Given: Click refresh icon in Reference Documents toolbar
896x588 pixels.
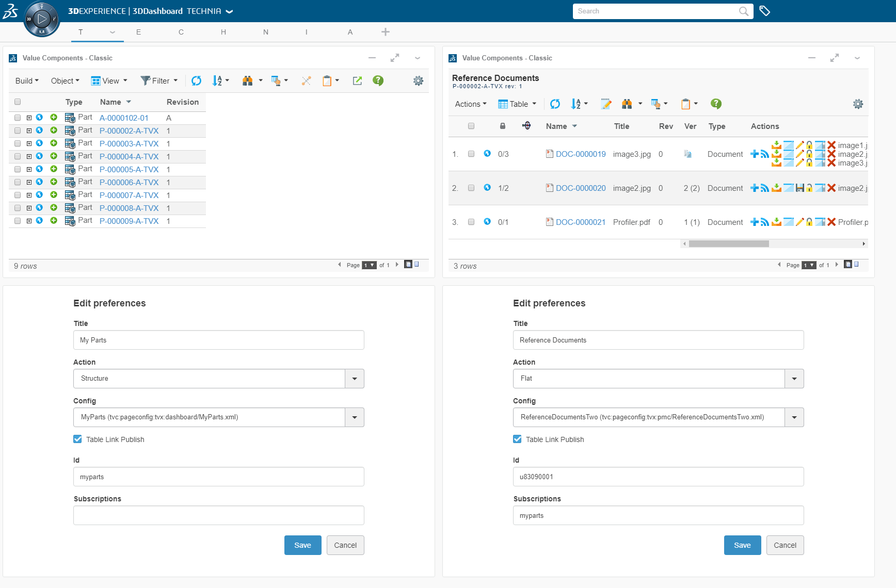Looking at the screenshot, I should click(555, 104).
